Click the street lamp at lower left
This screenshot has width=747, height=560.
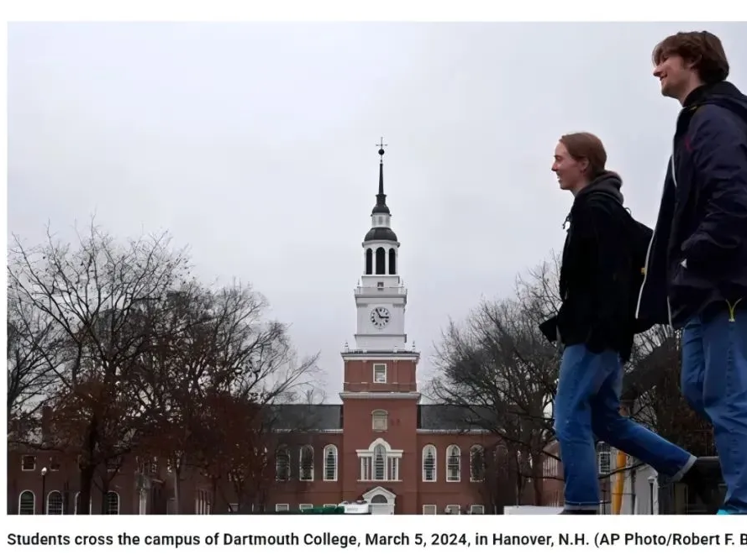[44, 490]
